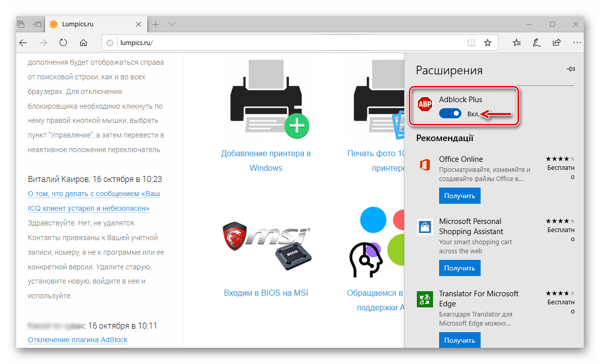600x364 pixels.
Task: Click 'Microsoft Personal Shopping Assistant' title
Action: click(470, 226)
